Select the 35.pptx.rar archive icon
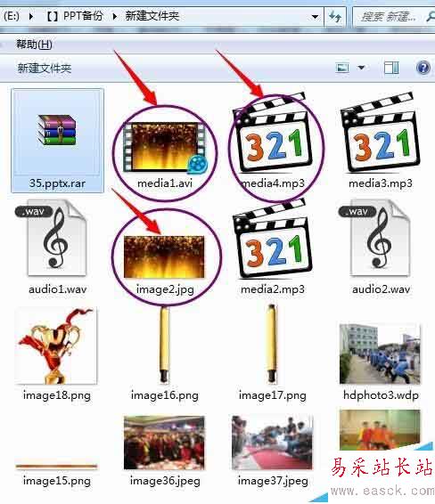 point(57,130)
